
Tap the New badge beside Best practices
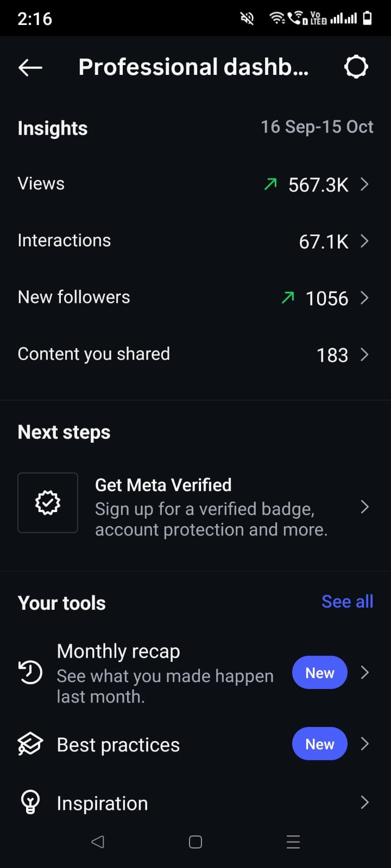320,744
